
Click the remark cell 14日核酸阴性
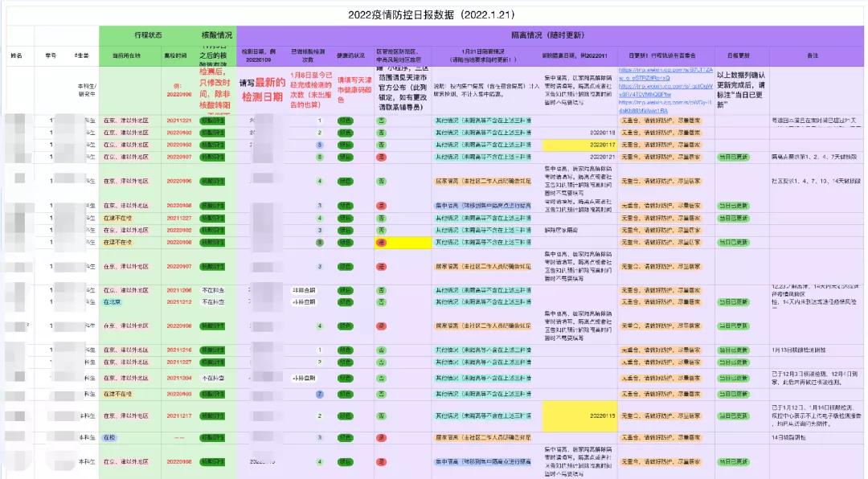(787, 437)
